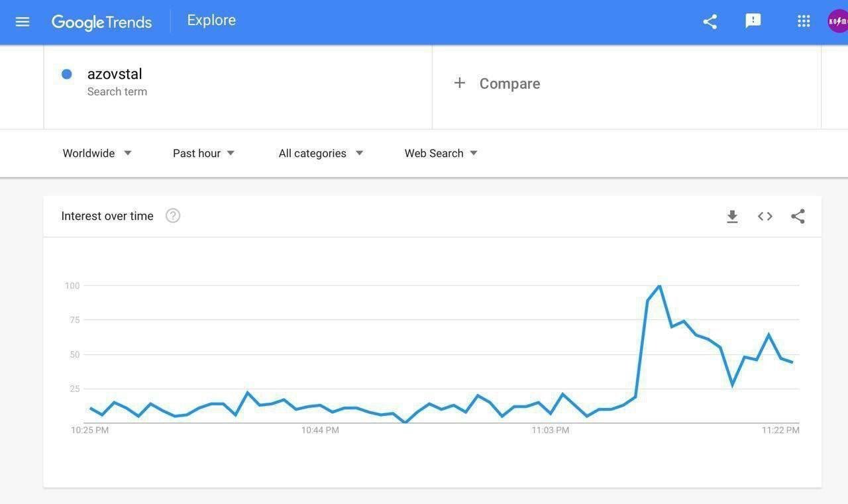Open the Past hour time range dropdown
The image size is (848, 504).
click(203, 153)
